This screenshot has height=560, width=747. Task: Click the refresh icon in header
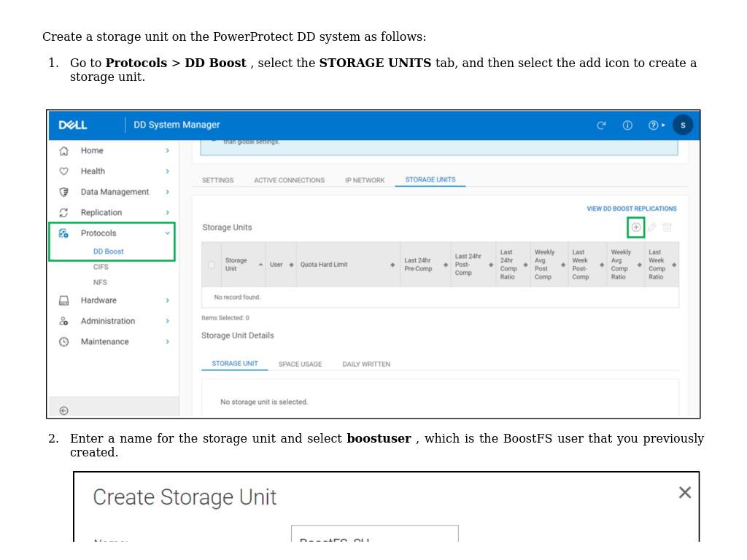click(602, 125)
